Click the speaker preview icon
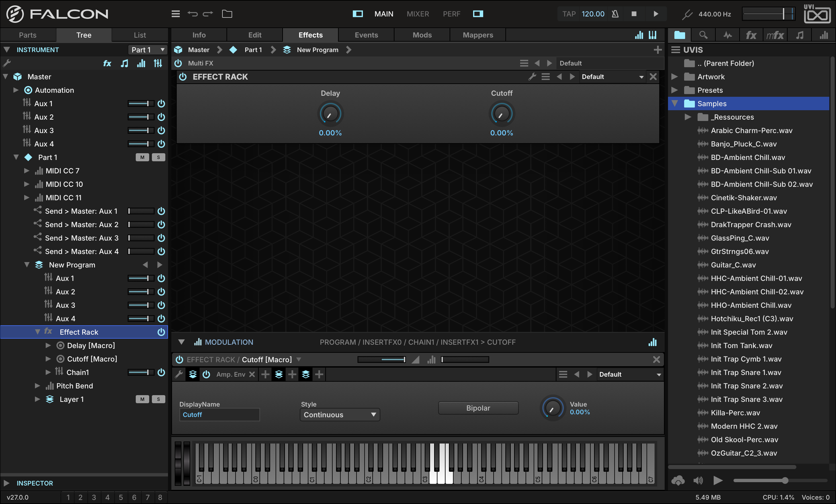The width and height of the screenshot is (836, 504). [698, 480]
